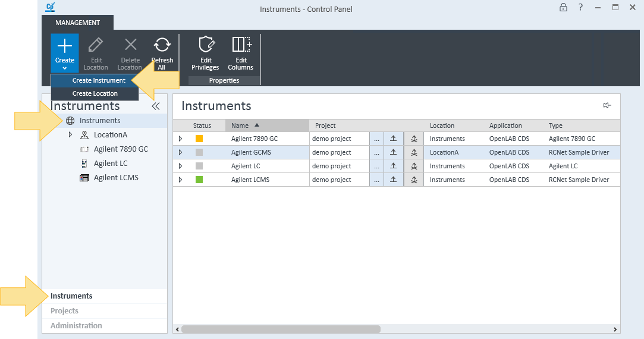Viewport: 644px width, 339px height.
Task: Click the upload arrow in Agilent LC row
Action: (x=394, y=166)
